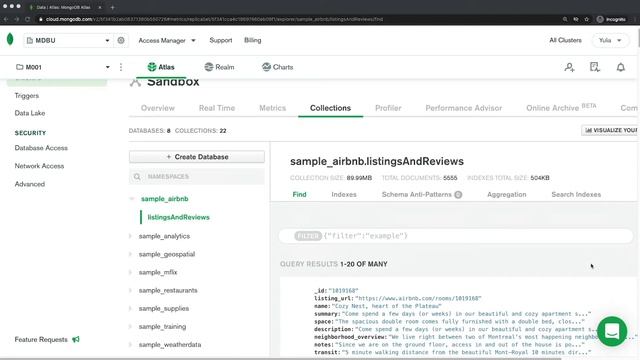The image size is (640, 360).
Task: Click the Feature Requests megaphone icon
Action: [76, 339]
